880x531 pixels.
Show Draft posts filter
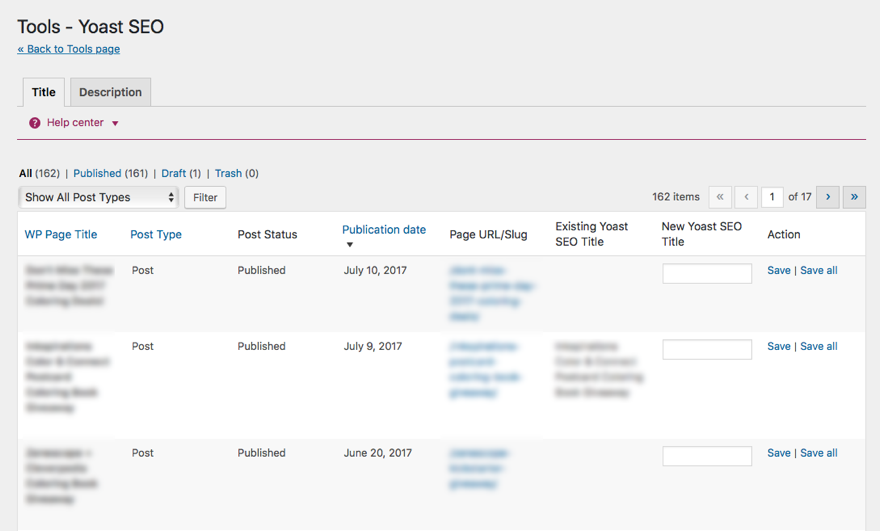point(174,173)
